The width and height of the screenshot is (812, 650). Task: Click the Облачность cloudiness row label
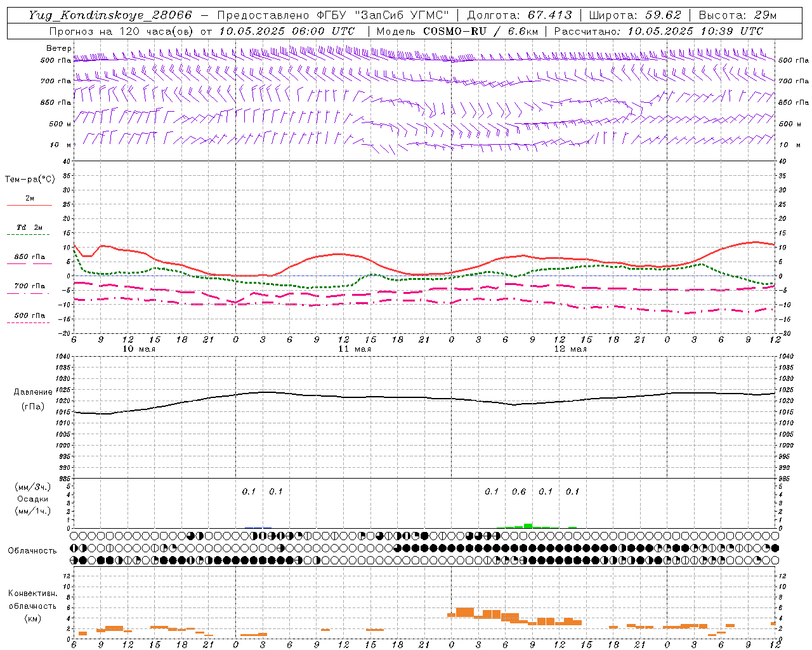[32, 550]
